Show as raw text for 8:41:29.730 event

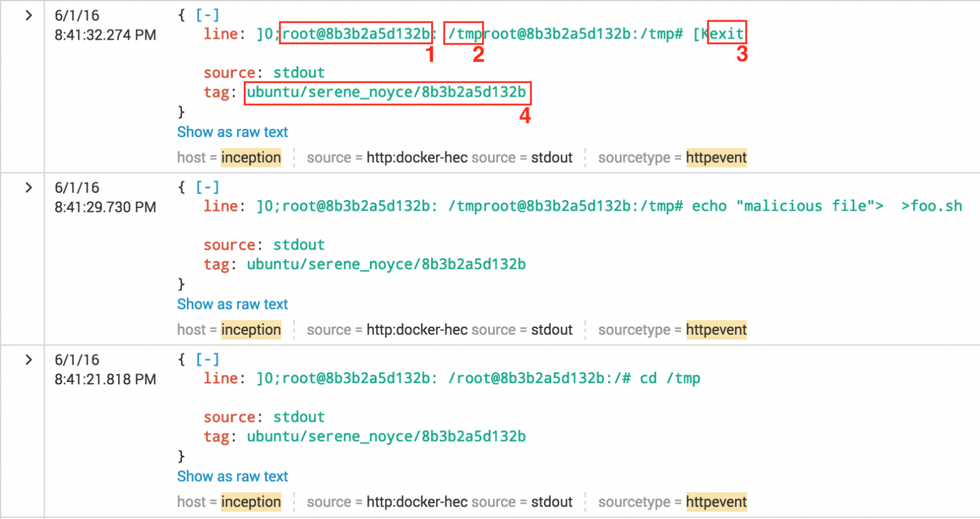(233, 304)
